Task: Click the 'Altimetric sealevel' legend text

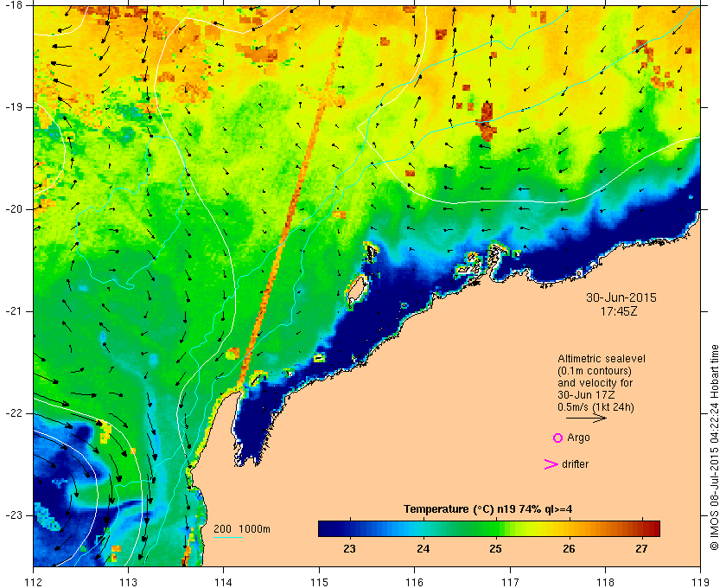Action: 601,359
